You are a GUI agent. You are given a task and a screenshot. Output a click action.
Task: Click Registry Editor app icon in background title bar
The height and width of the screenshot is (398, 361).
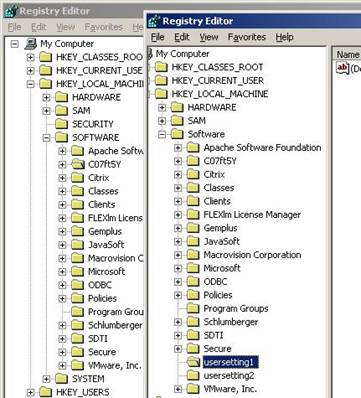pos(10,11)
